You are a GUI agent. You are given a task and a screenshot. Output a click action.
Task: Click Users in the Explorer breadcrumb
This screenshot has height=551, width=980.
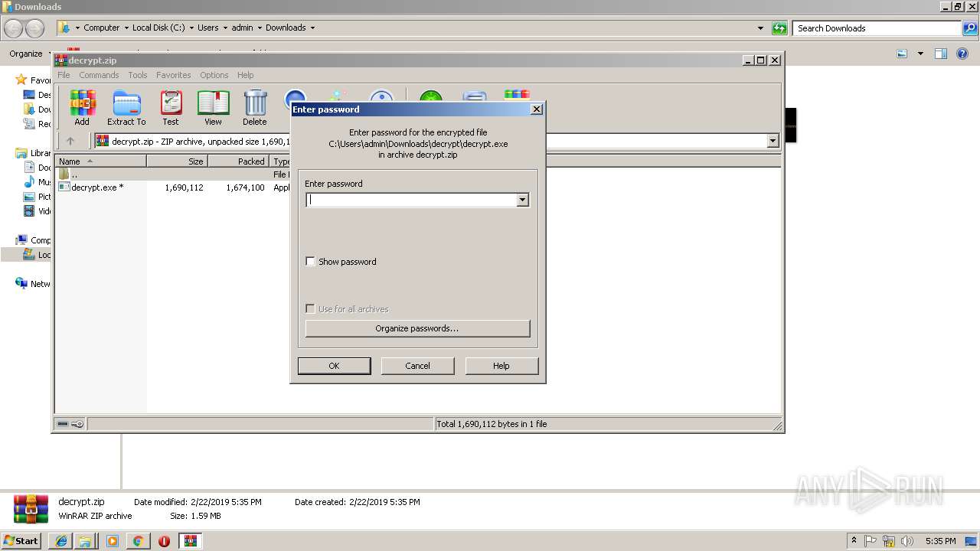[x=207, y=28]
